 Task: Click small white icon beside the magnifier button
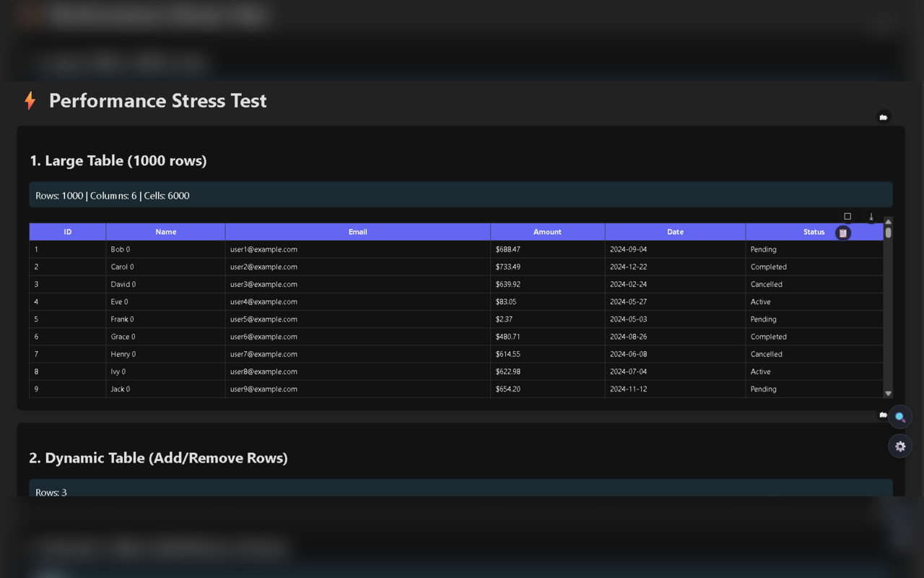[x=883, y=415]
